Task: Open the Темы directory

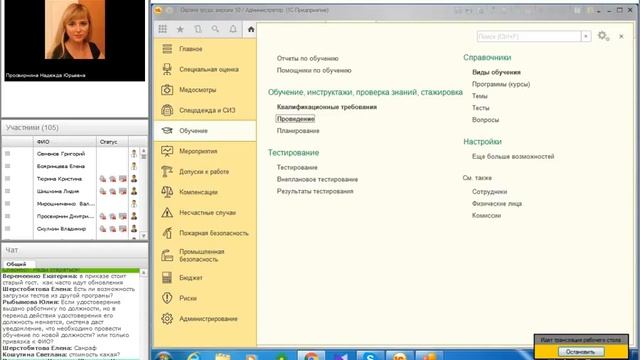Action: click(x=480, y=96)
